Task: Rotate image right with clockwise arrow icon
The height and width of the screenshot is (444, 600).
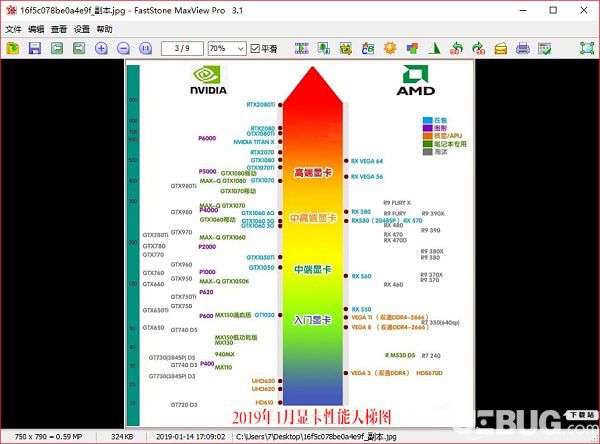Action: point(478,48)
